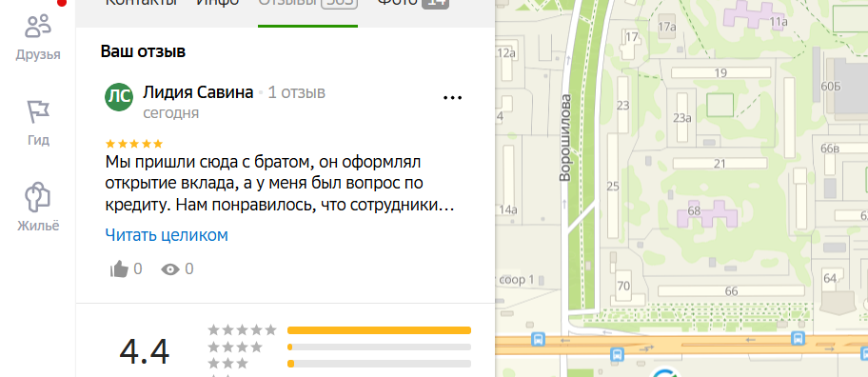Select building 12а on the map
Screen dimensions: 868x377
(506, 60)
